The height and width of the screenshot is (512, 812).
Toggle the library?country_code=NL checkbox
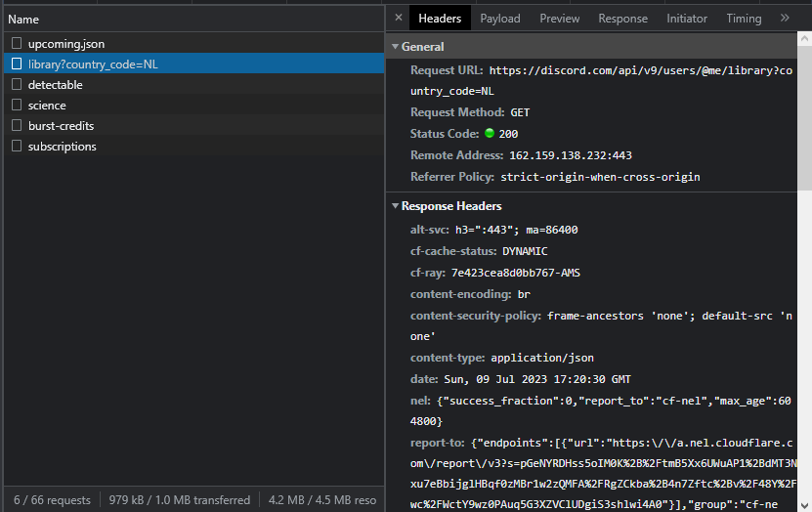point(17,64)
